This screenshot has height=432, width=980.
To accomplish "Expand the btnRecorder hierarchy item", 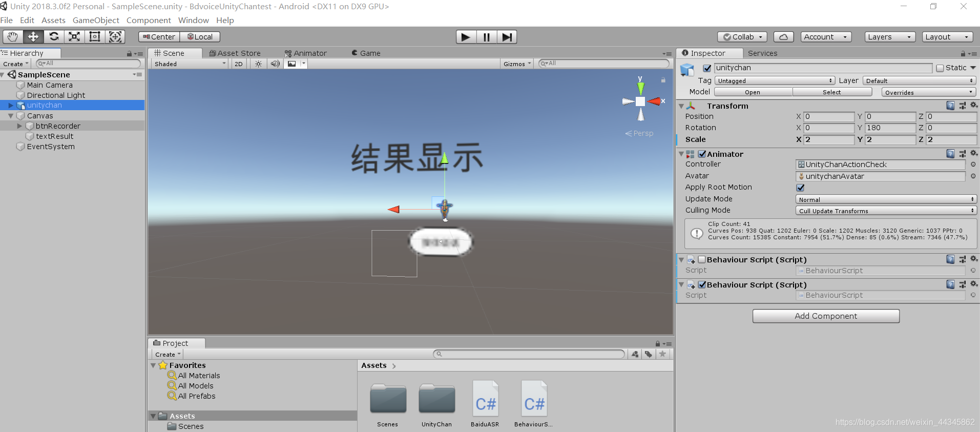I will (x=20, y=126).
